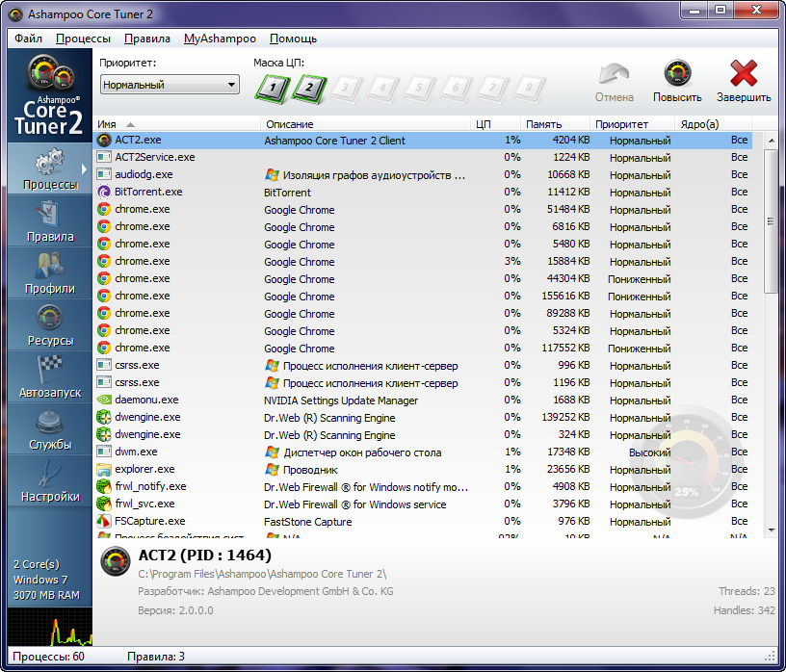Click the explorer.exe folder icon
The width and height of the screenshot is (786, 672).
(x=104, y=470)
